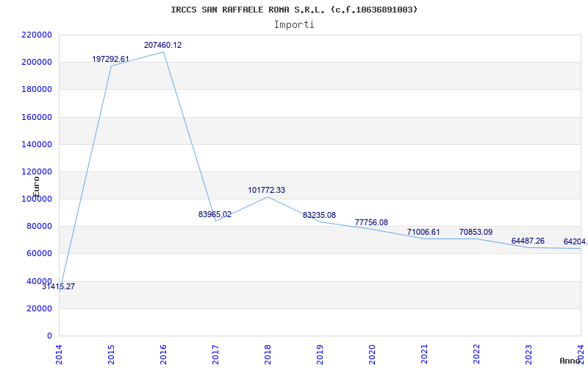588x368 pixels.
Task: Click the 71006.61 data label
Action: [x=423, y=233]
